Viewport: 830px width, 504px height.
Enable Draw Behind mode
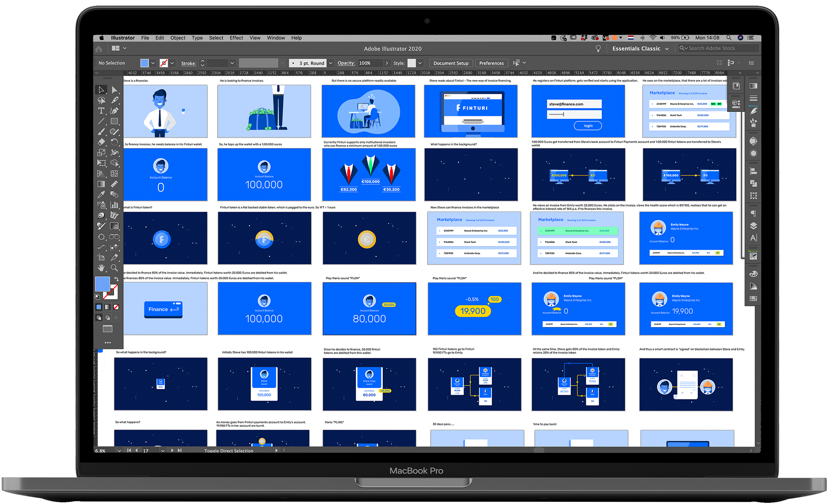coord(107,318)
